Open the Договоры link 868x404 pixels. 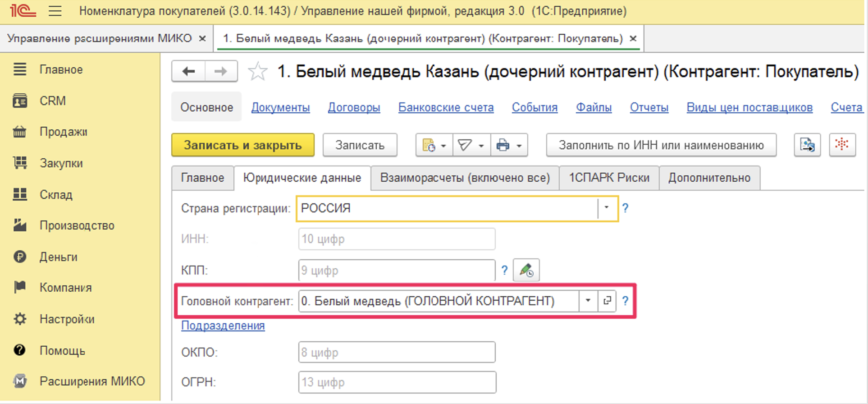[354, 107]
